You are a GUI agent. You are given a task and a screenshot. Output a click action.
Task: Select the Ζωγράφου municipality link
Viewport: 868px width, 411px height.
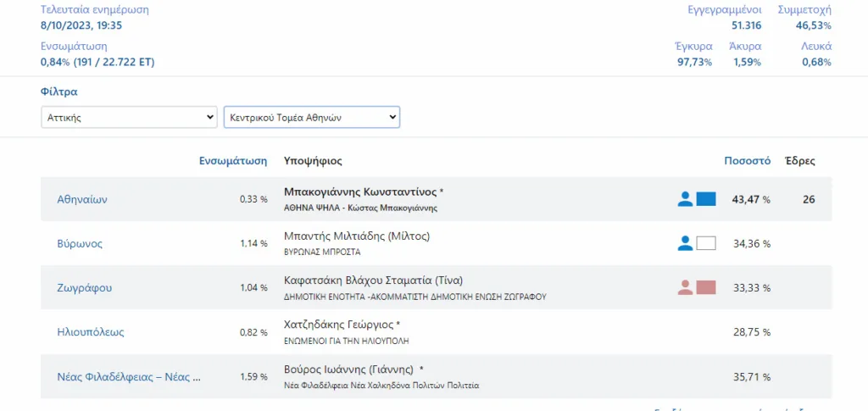click(84, 288)
